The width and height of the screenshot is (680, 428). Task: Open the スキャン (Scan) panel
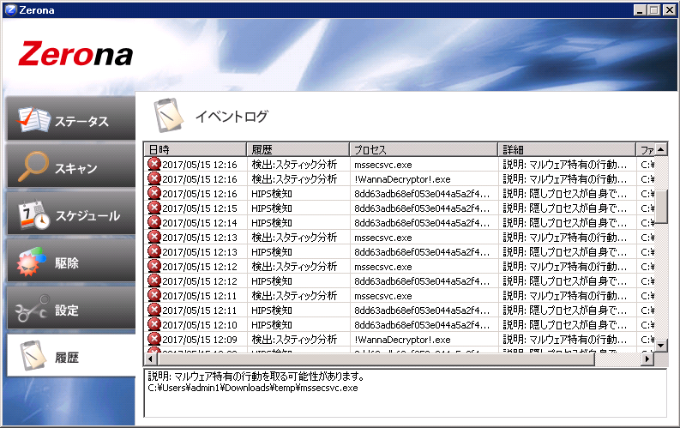pyautogui.click(x=71, y=166)
